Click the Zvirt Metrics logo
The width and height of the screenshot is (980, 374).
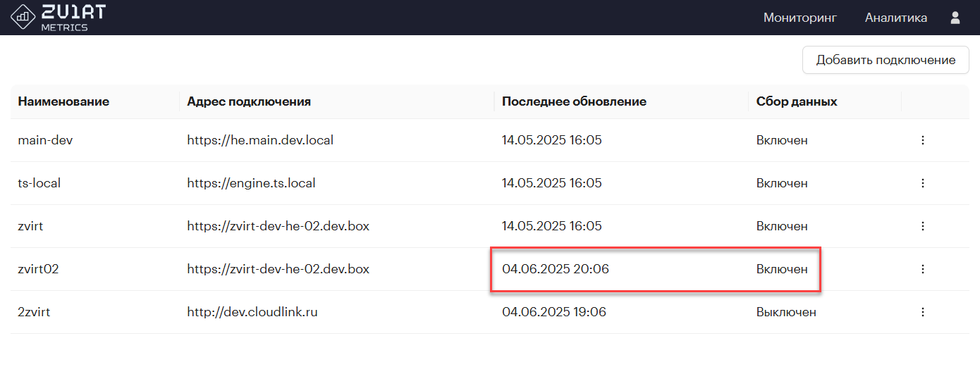[x=59, y=17]
